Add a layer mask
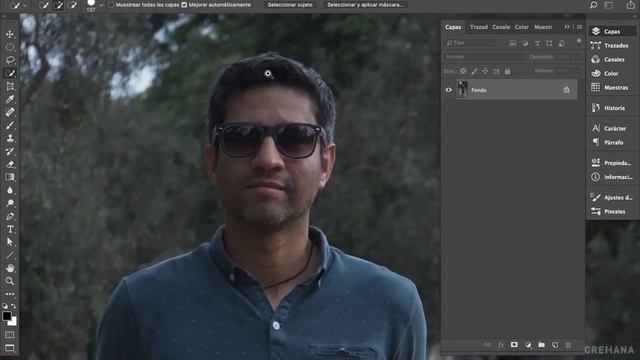The width and height of the screenshot is (640, 360). tap(514, 345)
